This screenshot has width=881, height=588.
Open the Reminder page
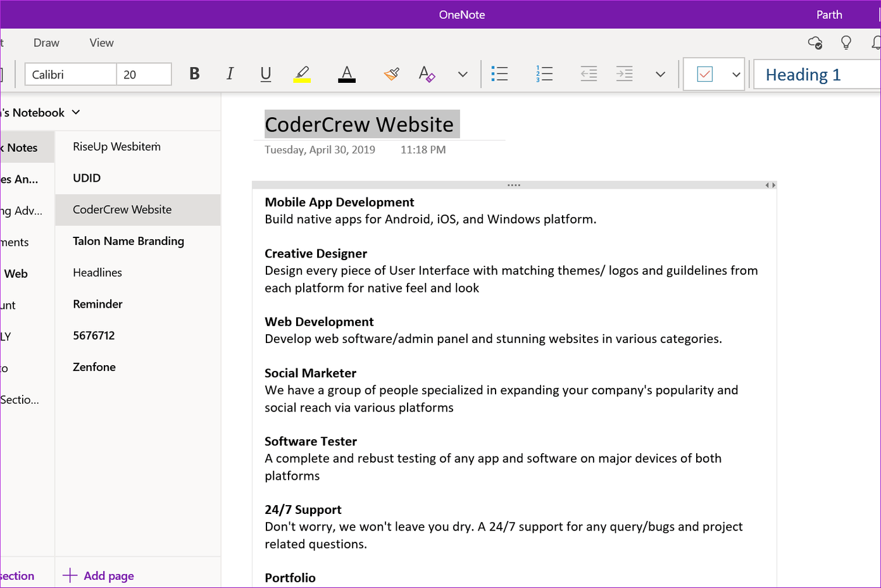coord(138,304)
